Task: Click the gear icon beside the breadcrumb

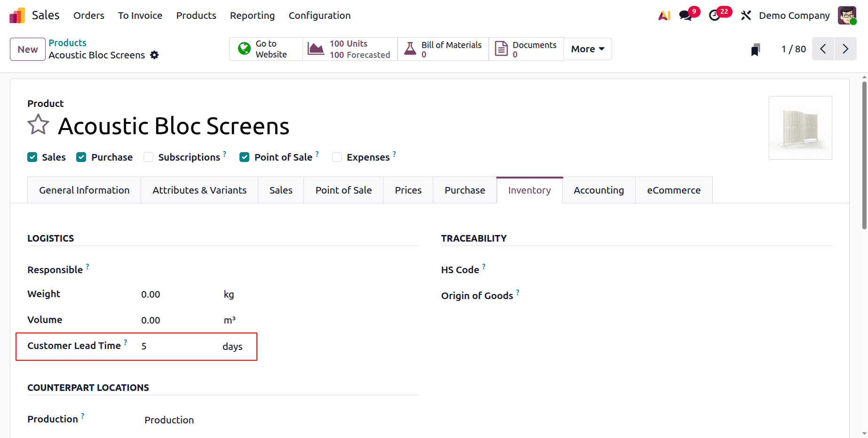Action: click(x=154, y=55)
